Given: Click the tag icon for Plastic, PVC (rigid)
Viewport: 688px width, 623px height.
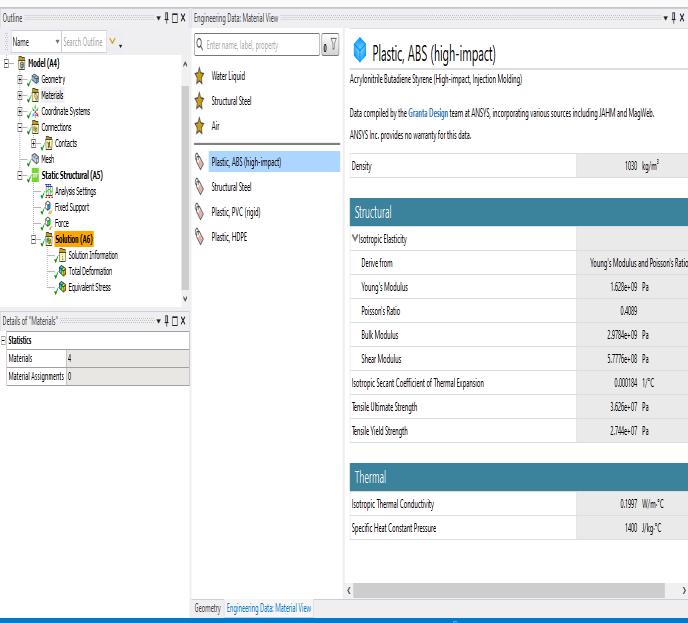Looking at the screenshot, I should click(x=200, y=211).
